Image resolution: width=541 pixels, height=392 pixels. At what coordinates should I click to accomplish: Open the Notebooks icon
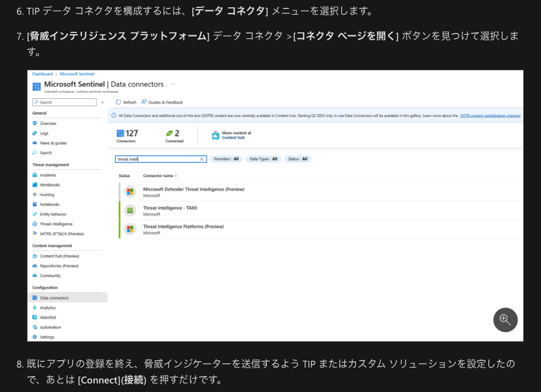click(x=35, y=205)
